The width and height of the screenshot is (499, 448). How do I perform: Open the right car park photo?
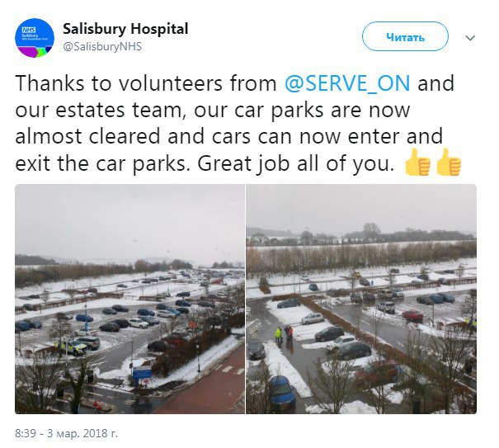pyautogui.click(x=361, y=299)
